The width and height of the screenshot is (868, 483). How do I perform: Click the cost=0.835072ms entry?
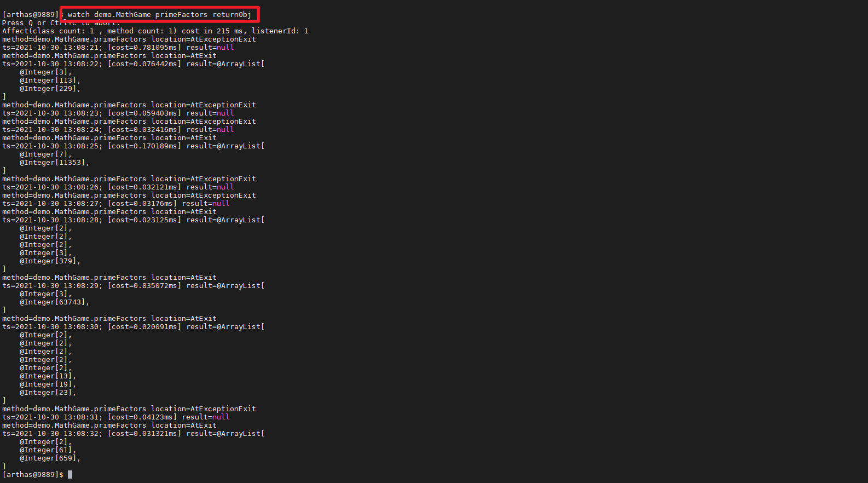144,286
